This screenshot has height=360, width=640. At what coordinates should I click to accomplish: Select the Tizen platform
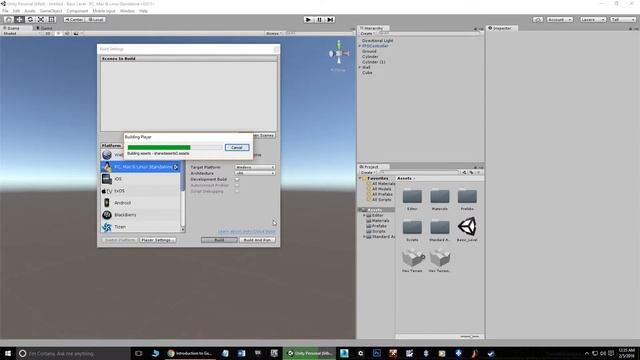140,227
